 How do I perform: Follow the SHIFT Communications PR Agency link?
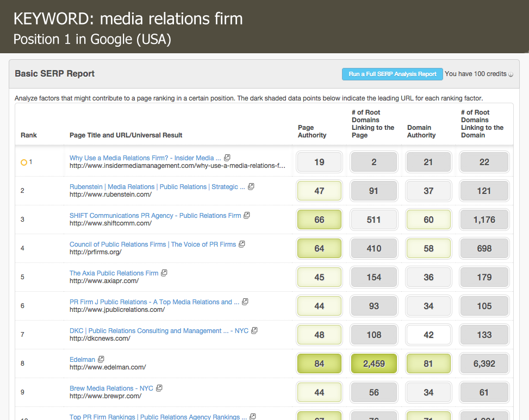[155, 215]
